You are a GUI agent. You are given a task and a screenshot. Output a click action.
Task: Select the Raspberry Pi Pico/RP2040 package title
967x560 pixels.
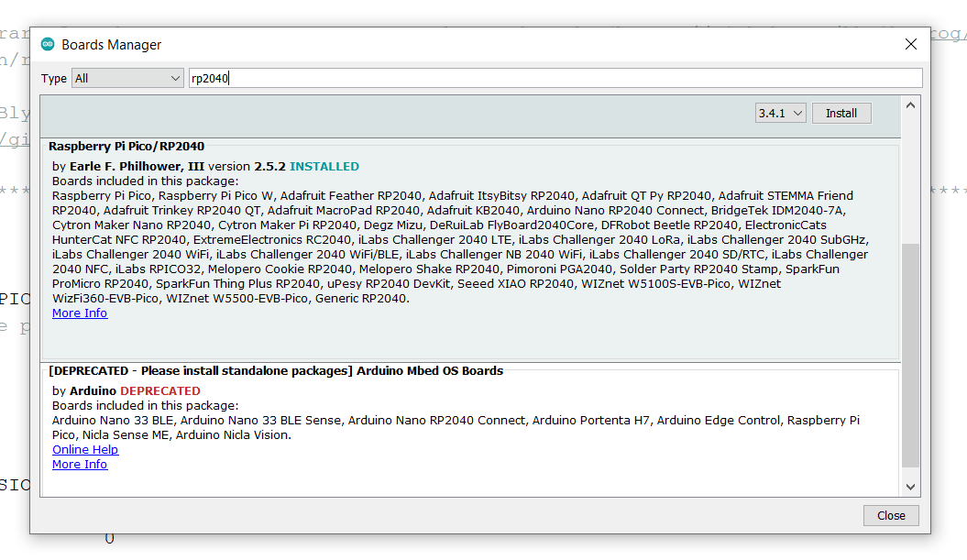(126, 146)
